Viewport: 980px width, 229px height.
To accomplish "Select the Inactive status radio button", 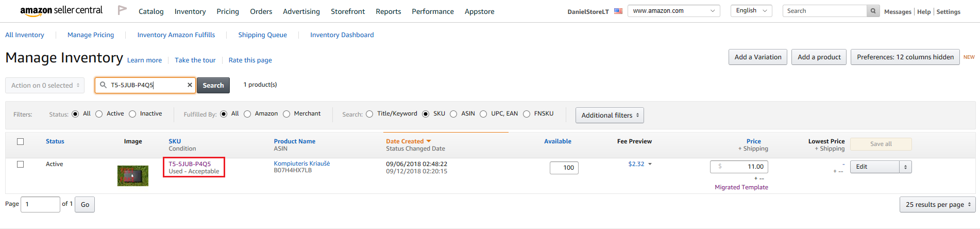I will pyautogui.click(x=132, y=114).
